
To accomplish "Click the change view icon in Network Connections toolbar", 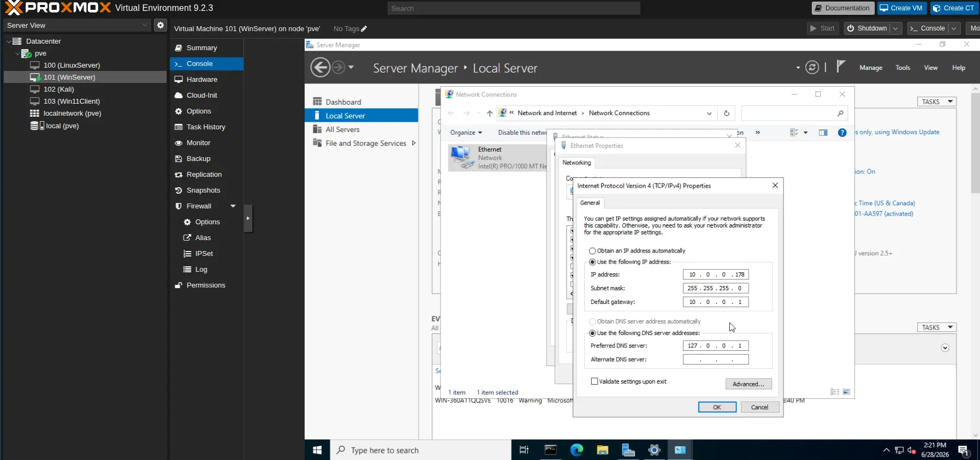I will click(794, 133).
